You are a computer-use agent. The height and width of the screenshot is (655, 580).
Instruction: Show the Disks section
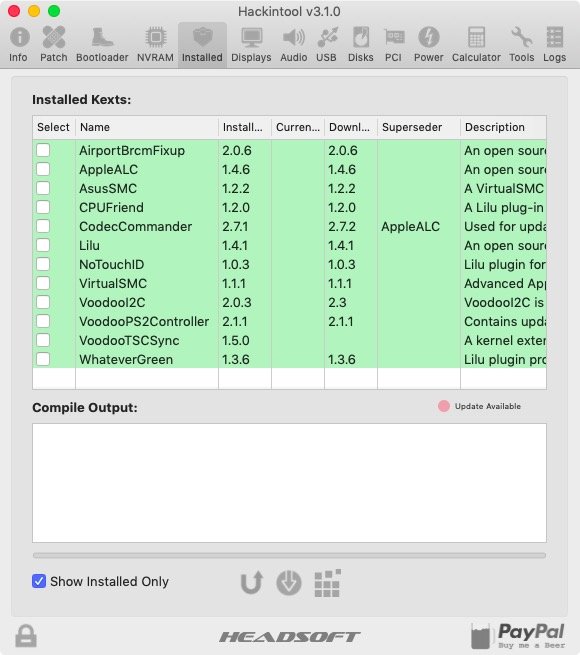point(361,44)
